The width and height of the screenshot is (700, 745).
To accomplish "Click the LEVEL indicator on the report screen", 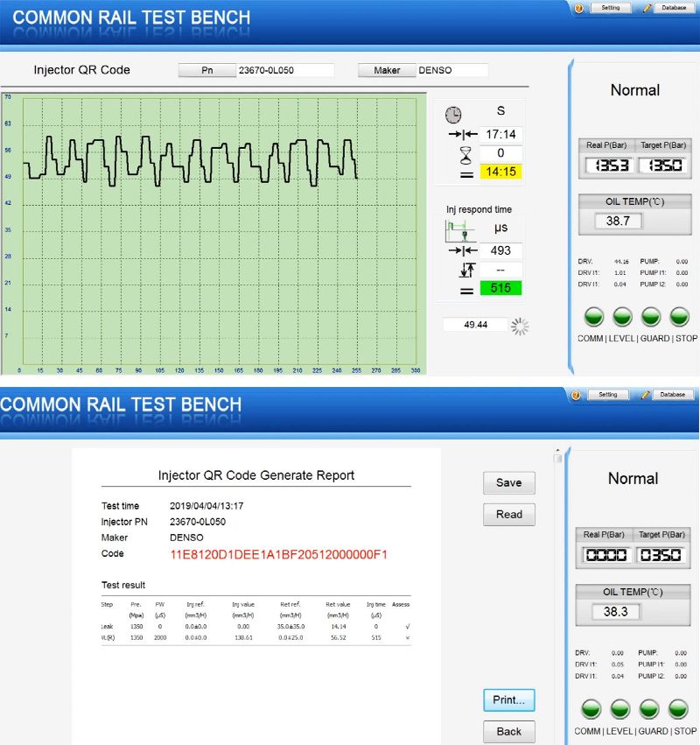I will tap(620, 709).
